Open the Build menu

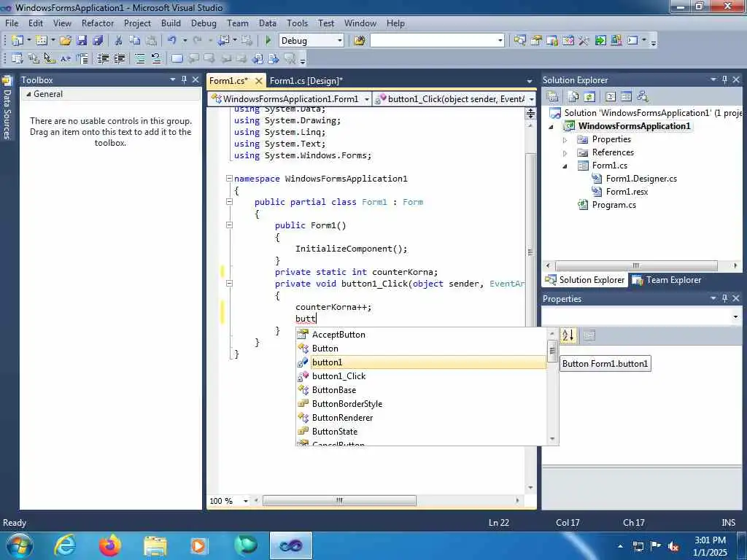tap(171, 23)
